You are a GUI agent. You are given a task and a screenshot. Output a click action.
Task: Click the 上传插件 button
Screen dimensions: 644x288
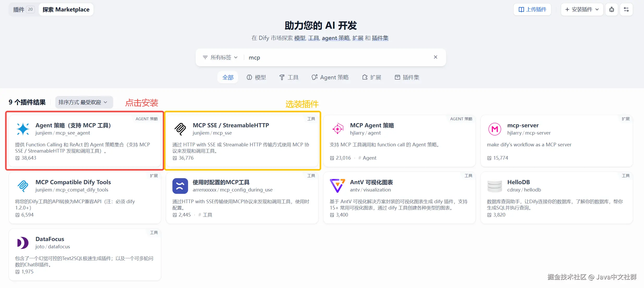coord(532,10)
